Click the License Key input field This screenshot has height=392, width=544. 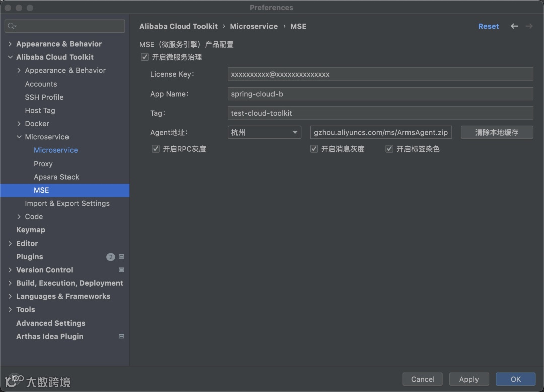coord(380,74)
